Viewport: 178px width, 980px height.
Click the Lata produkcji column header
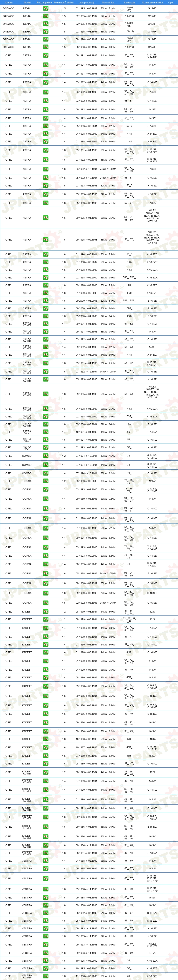point(86,2)
